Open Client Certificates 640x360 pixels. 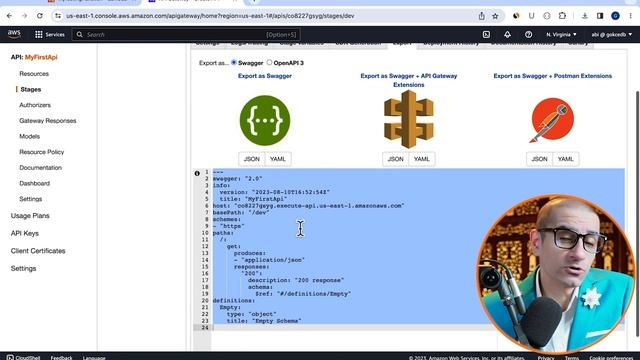[38, 251]
